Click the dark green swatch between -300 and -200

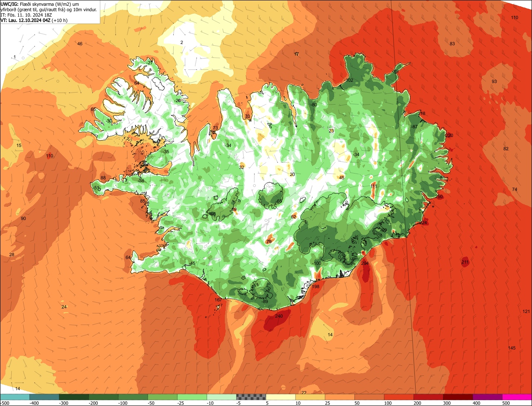tap(74, 397)
